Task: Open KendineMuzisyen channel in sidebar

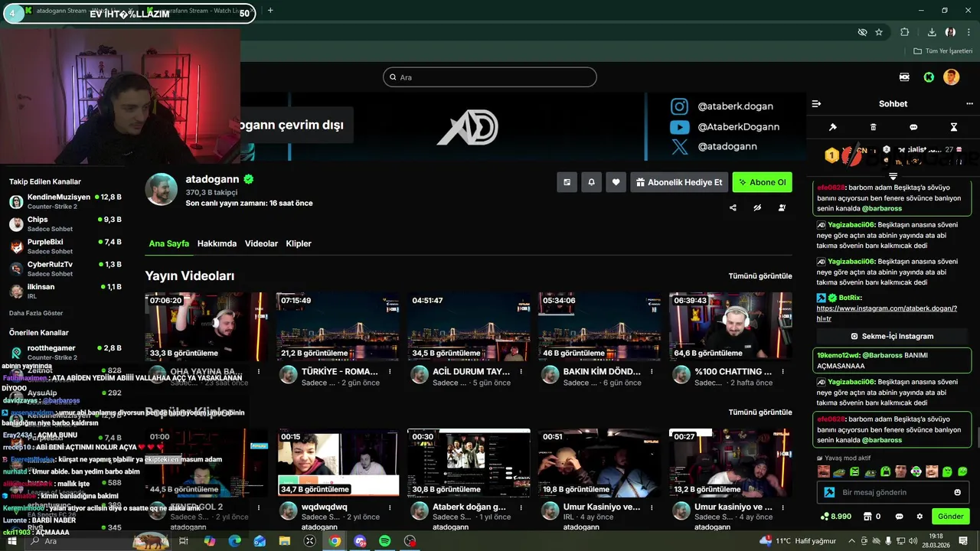Action: (65, 201)
